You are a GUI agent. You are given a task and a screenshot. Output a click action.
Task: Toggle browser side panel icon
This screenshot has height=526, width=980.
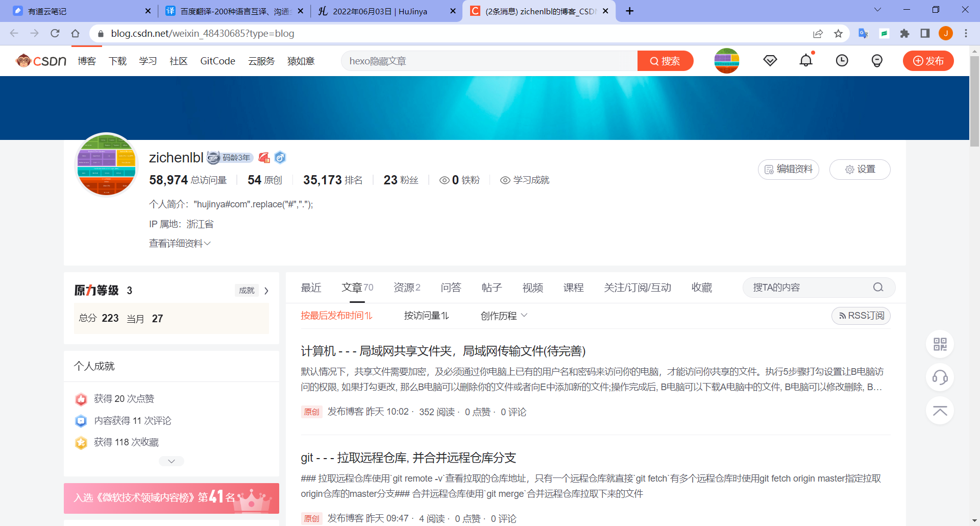(925, 33)
